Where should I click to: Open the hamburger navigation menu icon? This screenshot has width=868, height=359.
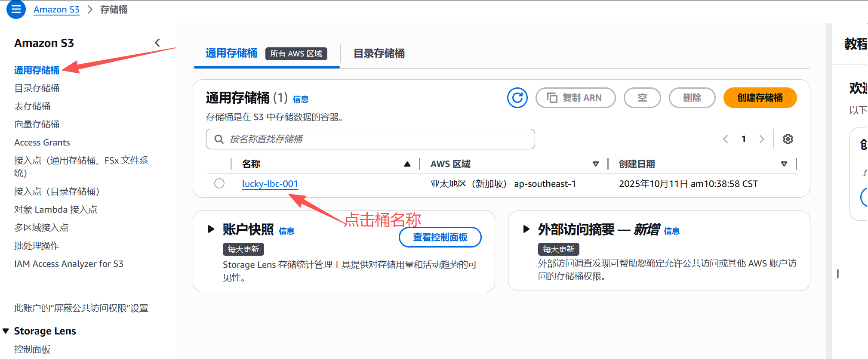coord(16,9)
